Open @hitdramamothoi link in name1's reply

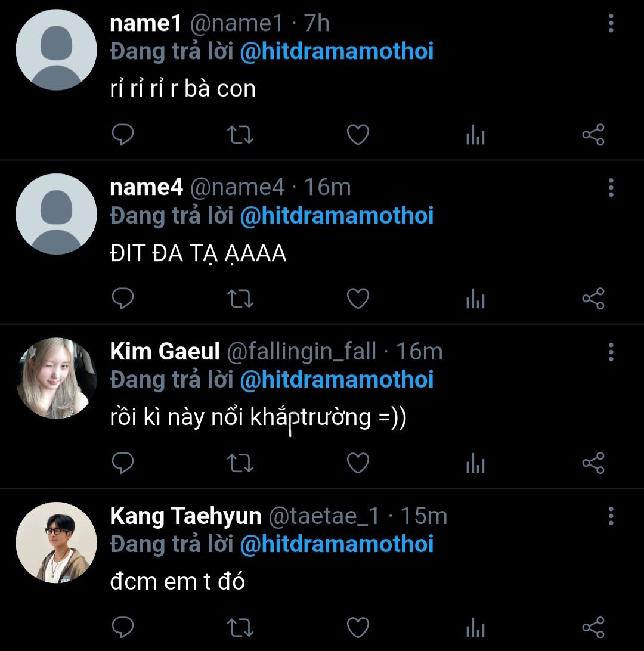[336, 52]
